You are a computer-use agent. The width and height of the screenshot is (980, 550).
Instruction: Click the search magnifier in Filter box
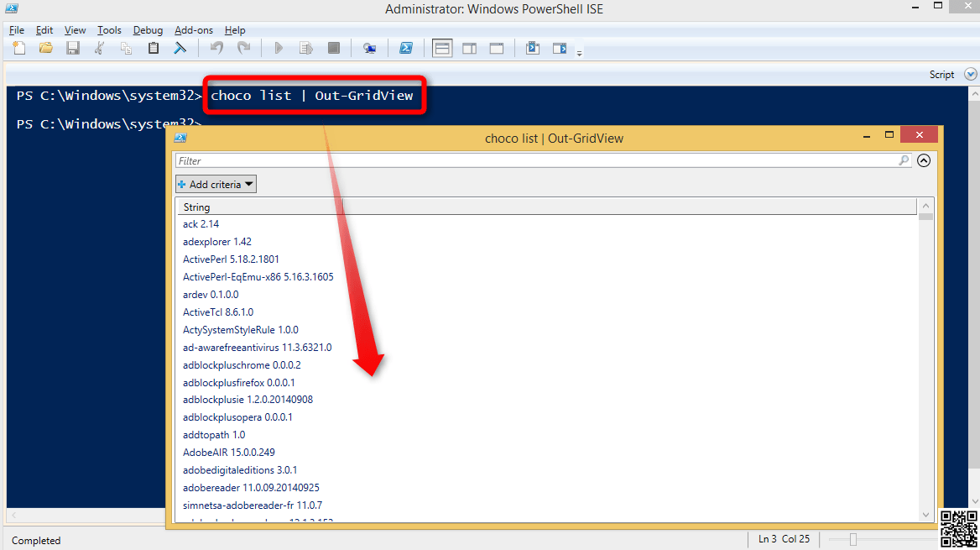point(904,161)
